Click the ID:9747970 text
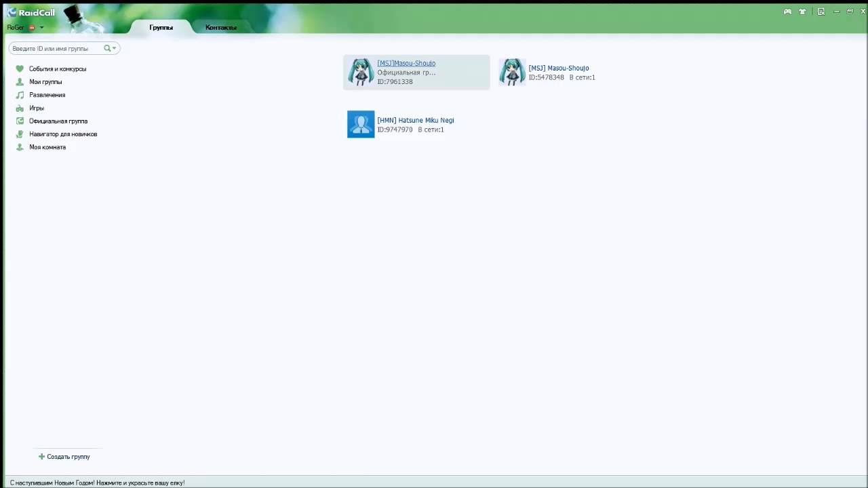The image size is (868, 488). pyautogui.click(x=395, y=129)
